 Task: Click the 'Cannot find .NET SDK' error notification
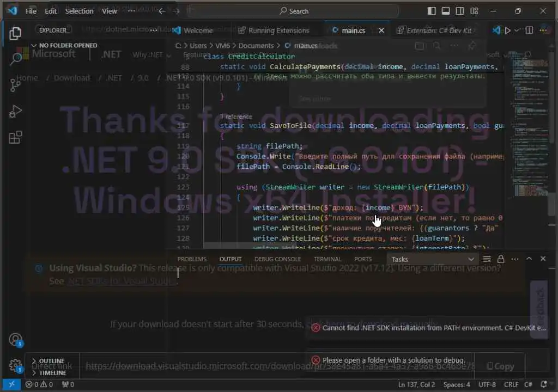(427, 328)
